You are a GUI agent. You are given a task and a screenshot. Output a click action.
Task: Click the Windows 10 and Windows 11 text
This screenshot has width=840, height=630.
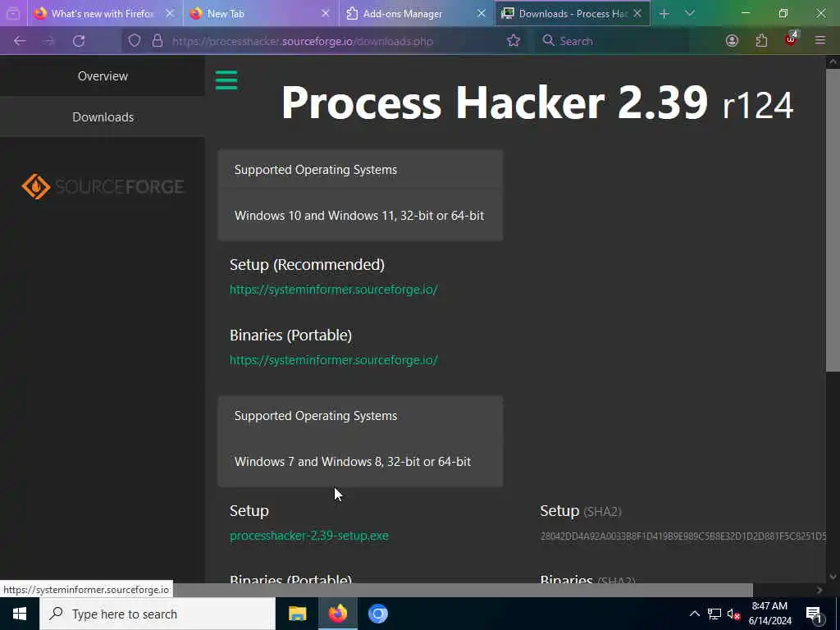(x=359, y=216)
